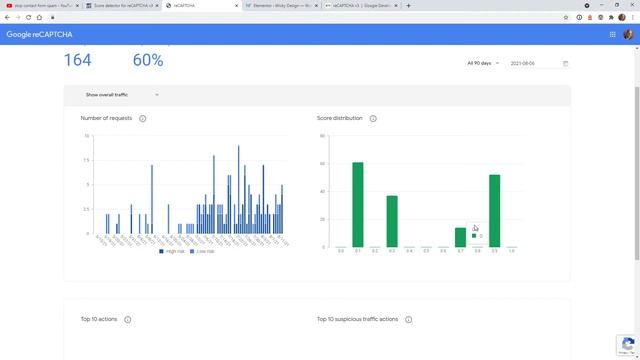
Task: Click the High risk legend swatch
Action: pos(161,251)
